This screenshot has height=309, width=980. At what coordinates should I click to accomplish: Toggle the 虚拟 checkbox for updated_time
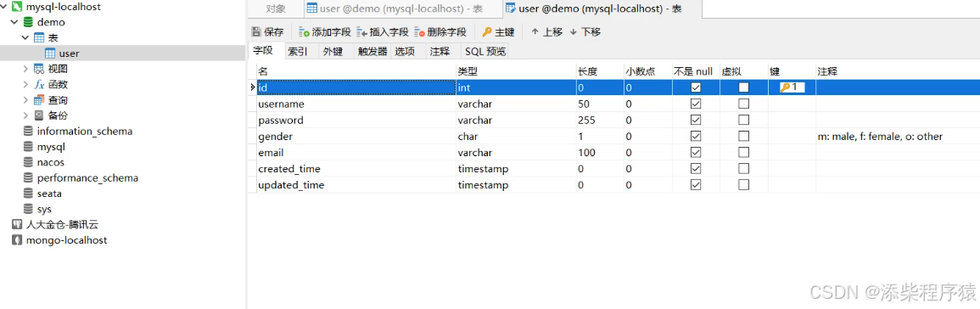click(x=744, y=185)
